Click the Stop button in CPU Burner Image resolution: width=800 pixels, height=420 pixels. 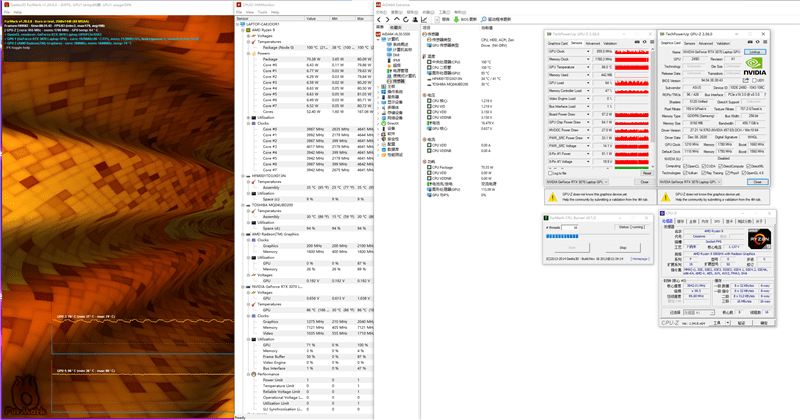[623, 248]
